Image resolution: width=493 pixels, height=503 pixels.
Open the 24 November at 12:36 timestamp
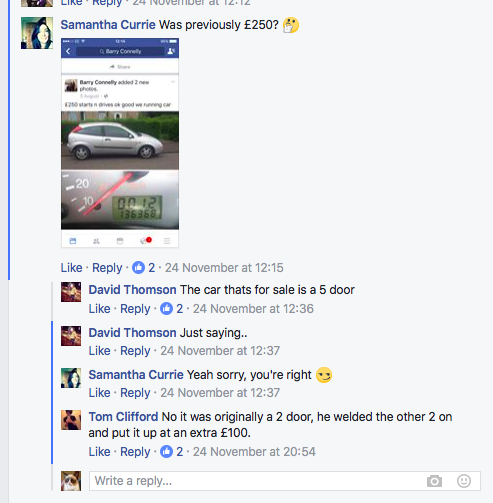click(x=253, y=309)
